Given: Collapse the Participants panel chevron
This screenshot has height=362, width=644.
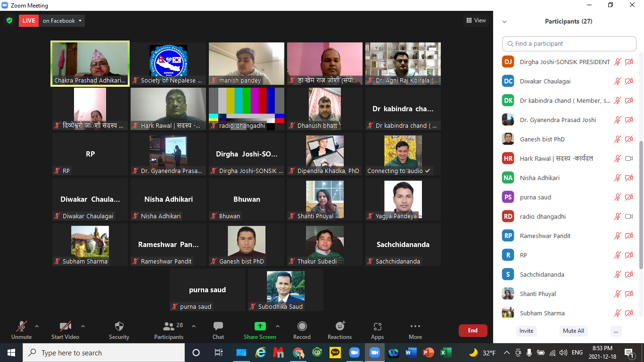Looking at the screenshot, I should click(x=504, y=22).
